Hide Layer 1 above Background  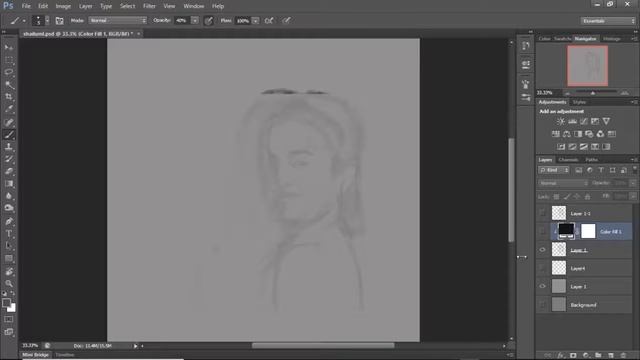[542, 287]
